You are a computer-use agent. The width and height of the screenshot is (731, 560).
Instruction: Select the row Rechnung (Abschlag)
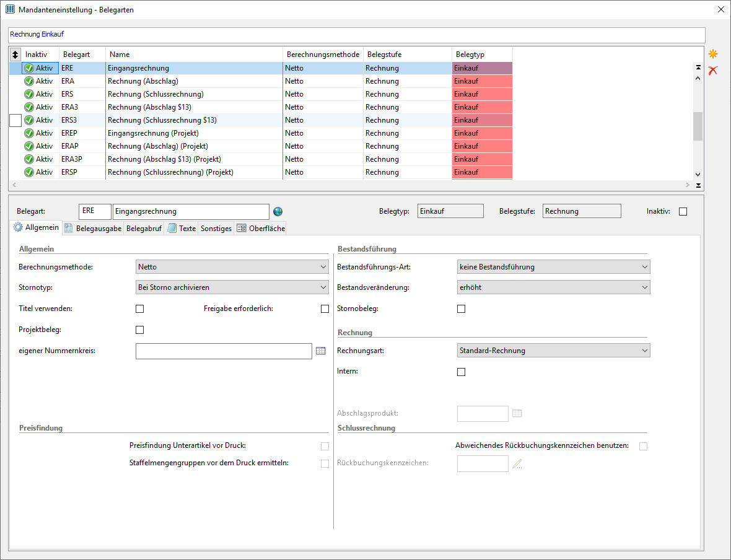pyautogui.click(x=261, y=81)
